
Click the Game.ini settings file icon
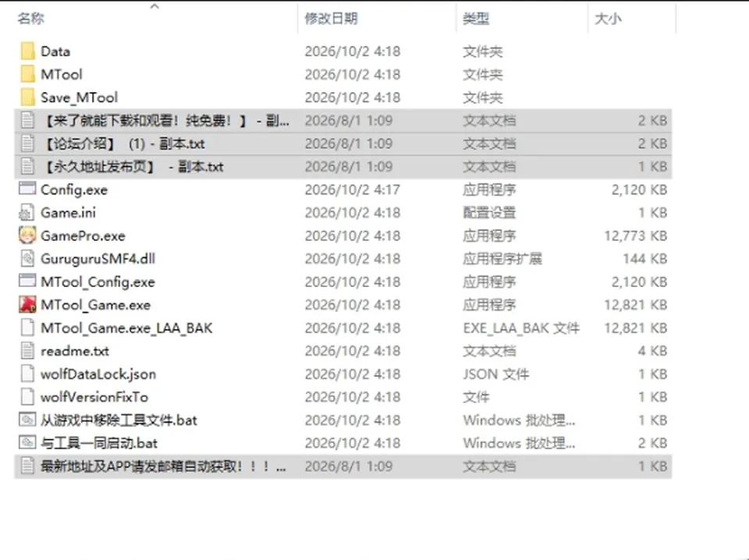click(x=27, y=212)
